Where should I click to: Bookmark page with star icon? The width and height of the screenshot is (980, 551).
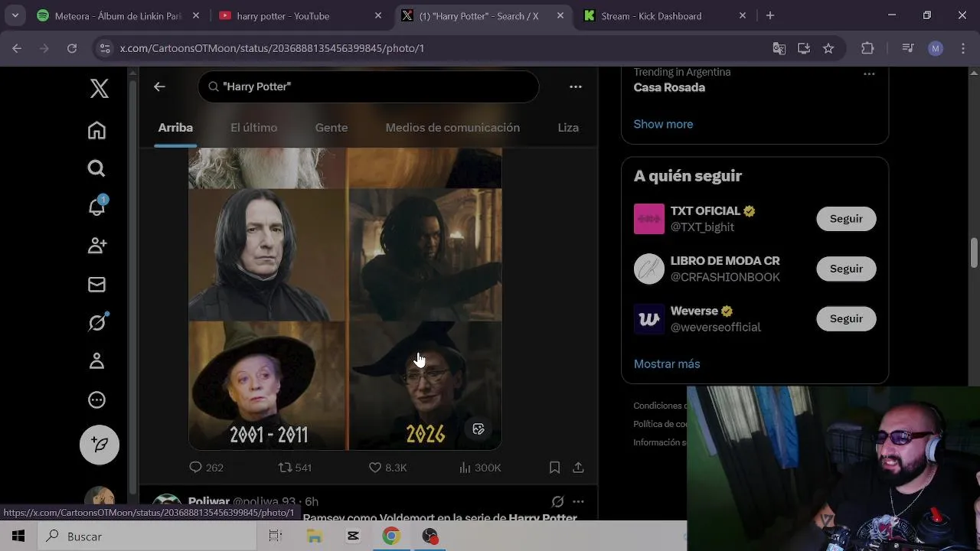point(828,48)
